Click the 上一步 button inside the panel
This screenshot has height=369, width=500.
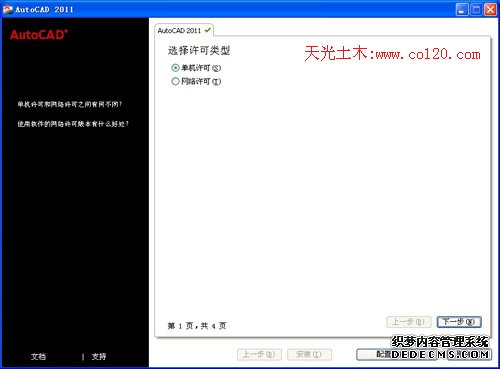[x=409, y=322]
